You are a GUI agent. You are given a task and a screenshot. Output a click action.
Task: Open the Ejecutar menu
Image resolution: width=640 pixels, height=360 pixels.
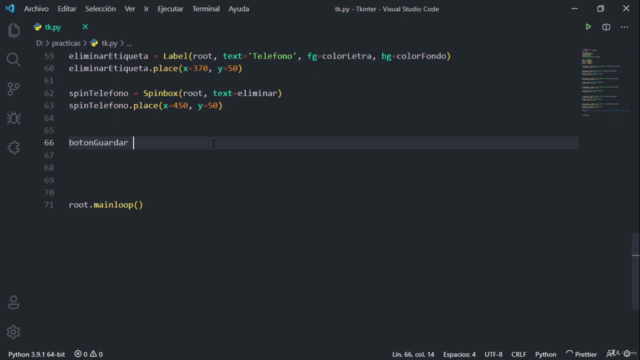(x=170, y=9)
